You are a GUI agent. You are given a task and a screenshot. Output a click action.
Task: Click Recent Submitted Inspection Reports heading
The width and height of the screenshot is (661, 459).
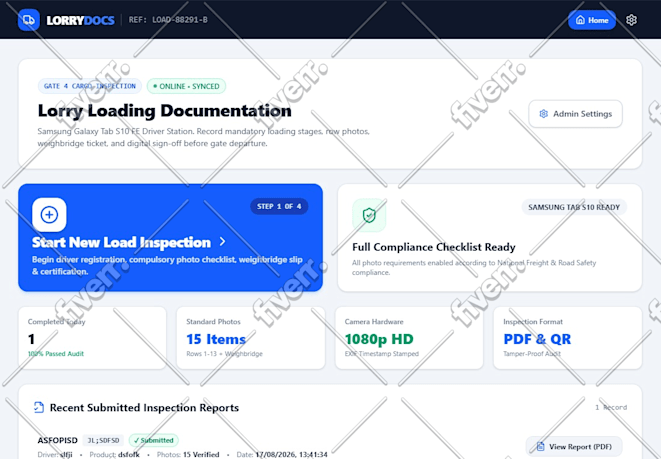pyautogui.click(x=144, y=408)
